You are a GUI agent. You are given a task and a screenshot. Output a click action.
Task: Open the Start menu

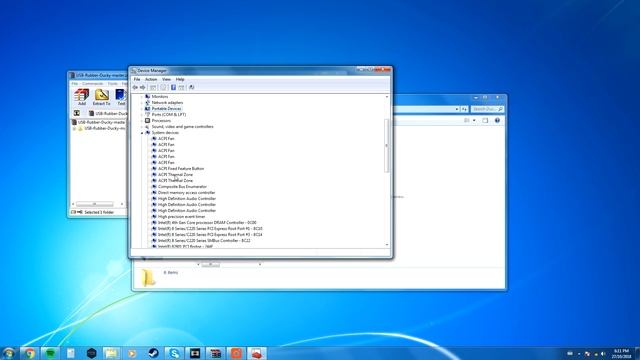point(8,353)
